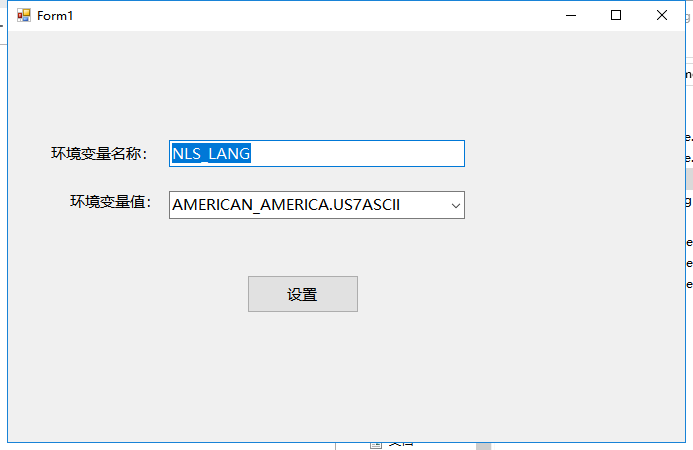The image size is (693, 450).
Task: Close the Form1 window
Action: pos(662,16)
